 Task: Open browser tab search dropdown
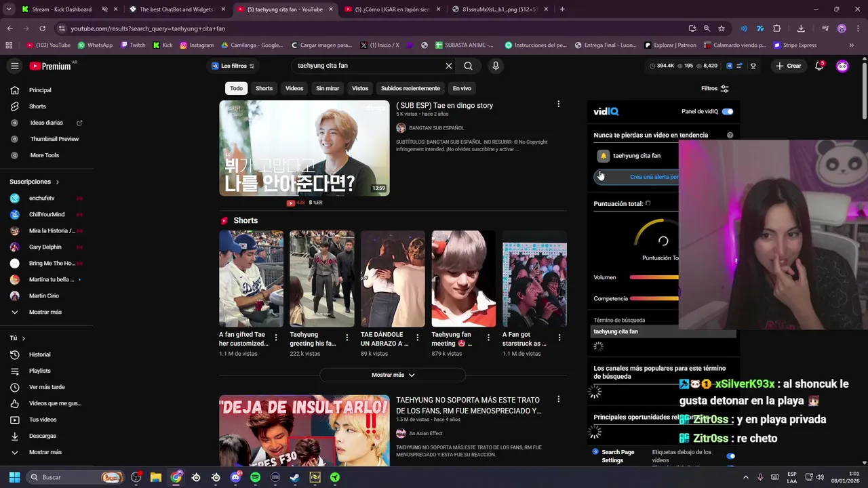(9, 9)
